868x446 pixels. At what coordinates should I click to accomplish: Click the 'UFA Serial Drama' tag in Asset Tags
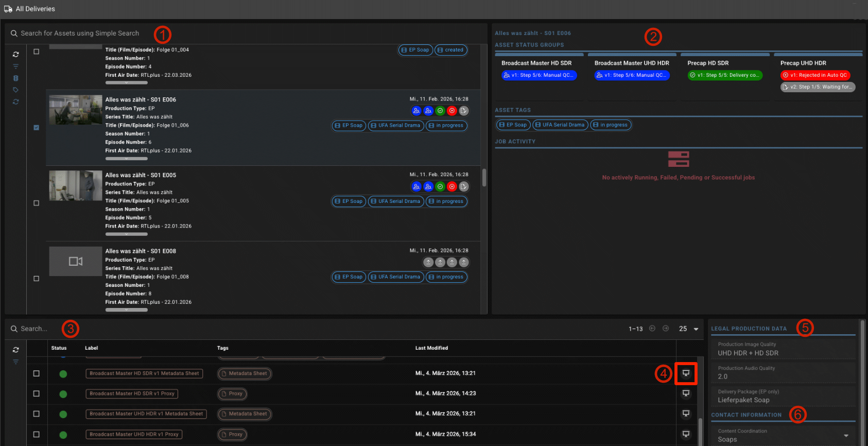click(x=560, y=125)
